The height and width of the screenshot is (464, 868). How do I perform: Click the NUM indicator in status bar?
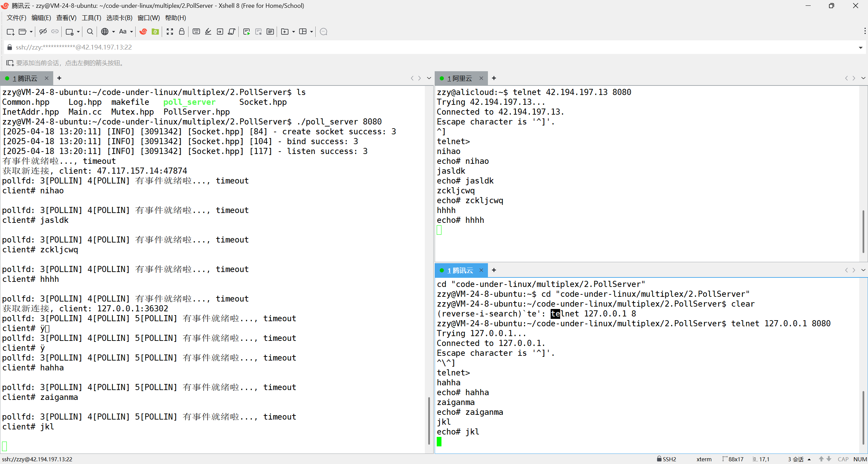pyautogui.click(x=860, y=459)
